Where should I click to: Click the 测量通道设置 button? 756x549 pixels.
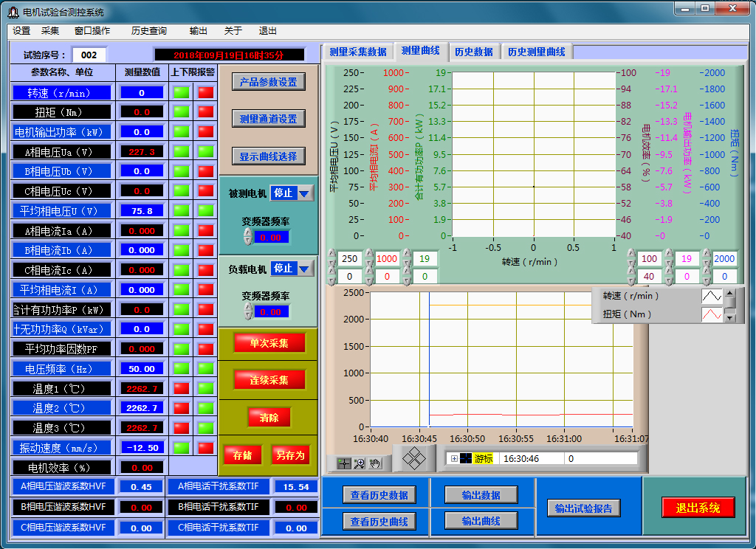[269, 119]
